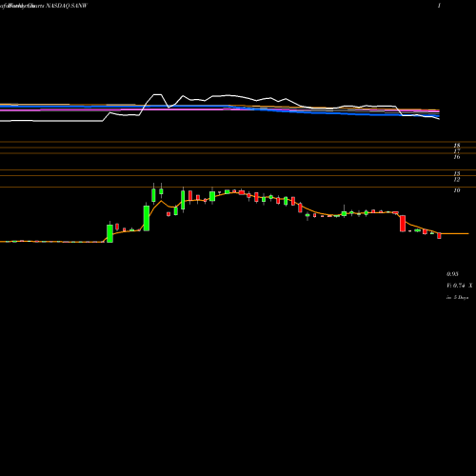Click the NASDAQ SANW chart title
Screen dimensions: 476x476
click(x=67, y=6)
